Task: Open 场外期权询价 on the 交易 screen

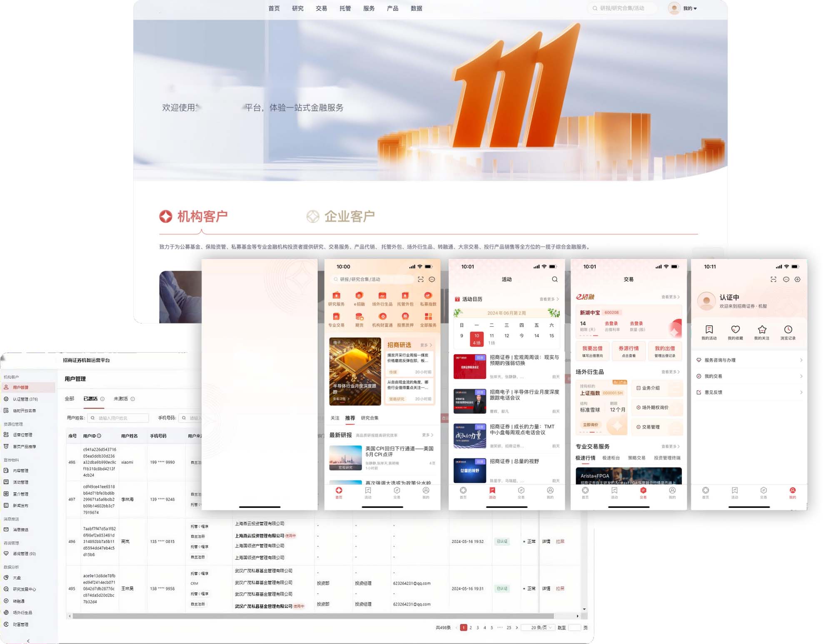Action: coord(657,408)
